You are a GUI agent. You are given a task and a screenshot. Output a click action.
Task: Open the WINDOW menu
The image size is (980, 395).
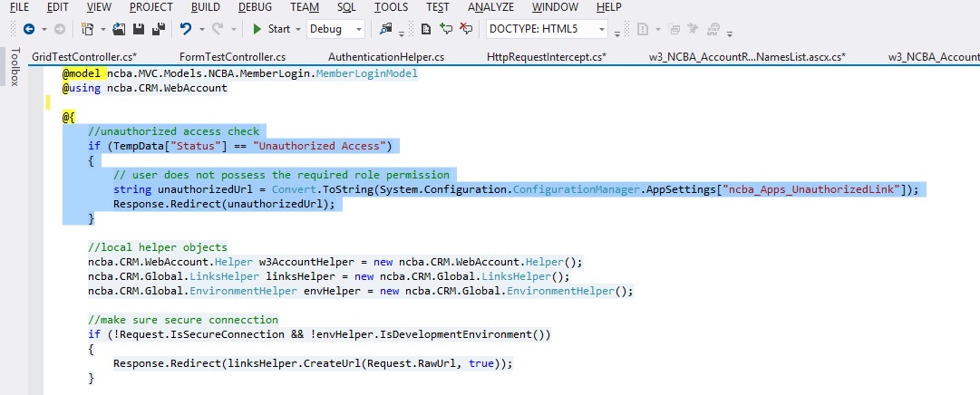tap(556, 7)
